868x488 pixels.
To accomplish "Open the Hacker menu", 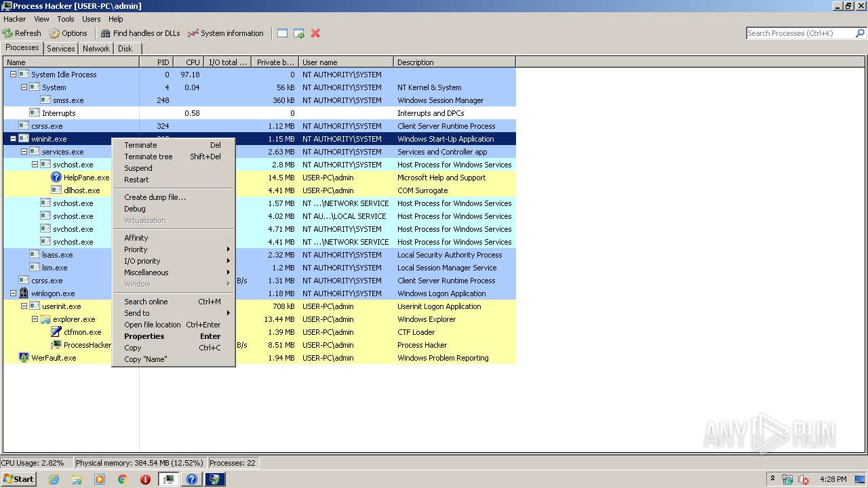I will click(x=14, y=19).
